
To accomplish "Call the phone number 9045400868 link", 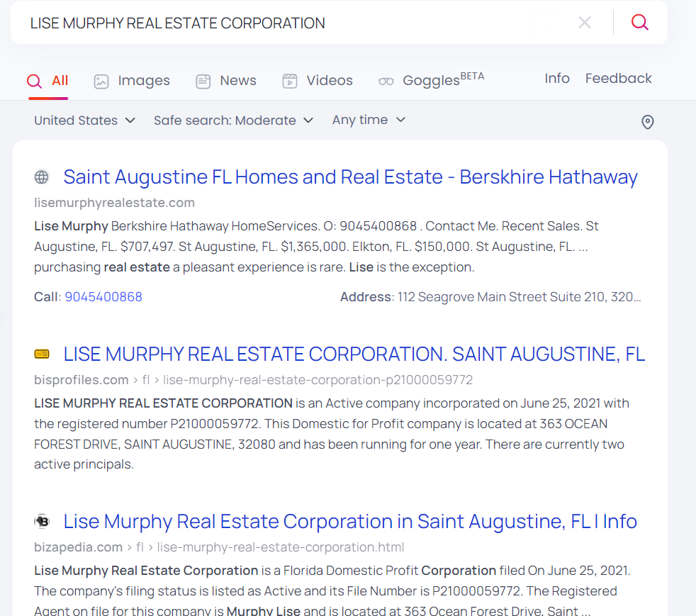I will point(103,296).
